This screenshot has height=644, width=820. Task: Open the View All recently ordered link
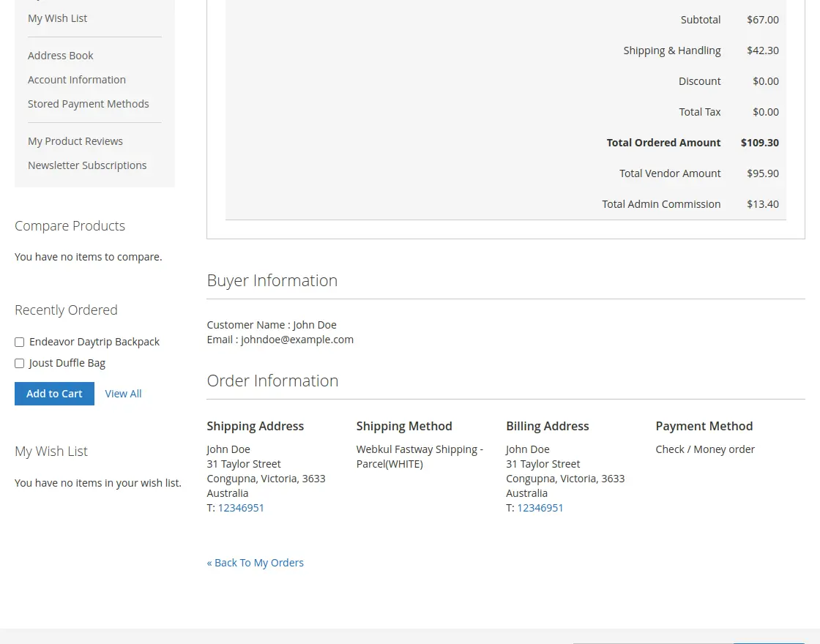pos(123,394)
